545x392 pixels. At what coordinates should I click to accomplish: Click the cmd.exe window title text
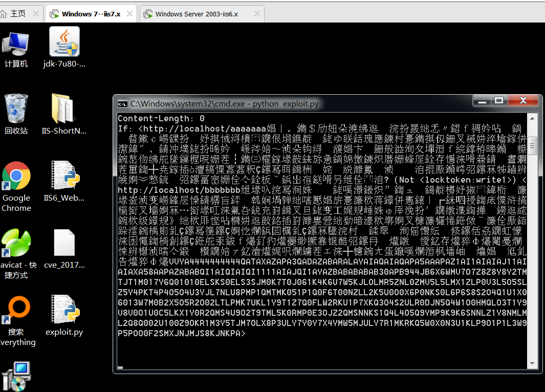(x=225, y=104)
